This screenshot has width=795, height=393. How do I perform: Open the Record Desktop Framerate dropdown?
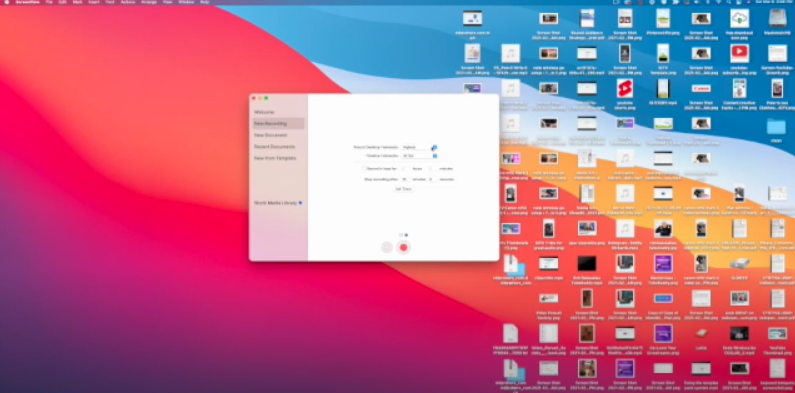[419, 147]
